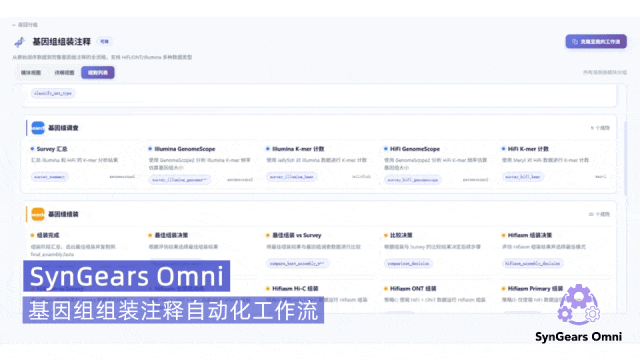Open the Hifiasm Hi-C 组装 rule card
This screenshot has width=640, height=360.
point(318,298)
